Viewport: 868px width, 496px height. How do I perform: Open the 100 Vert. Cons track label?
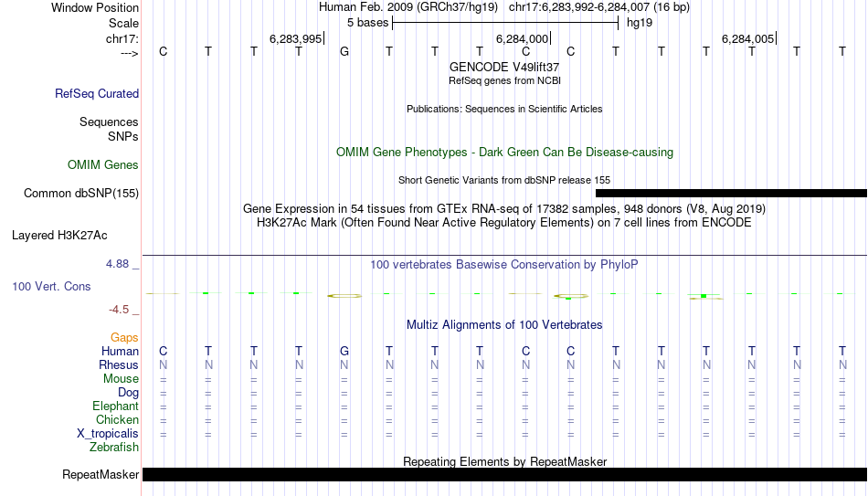click(51, 286)
